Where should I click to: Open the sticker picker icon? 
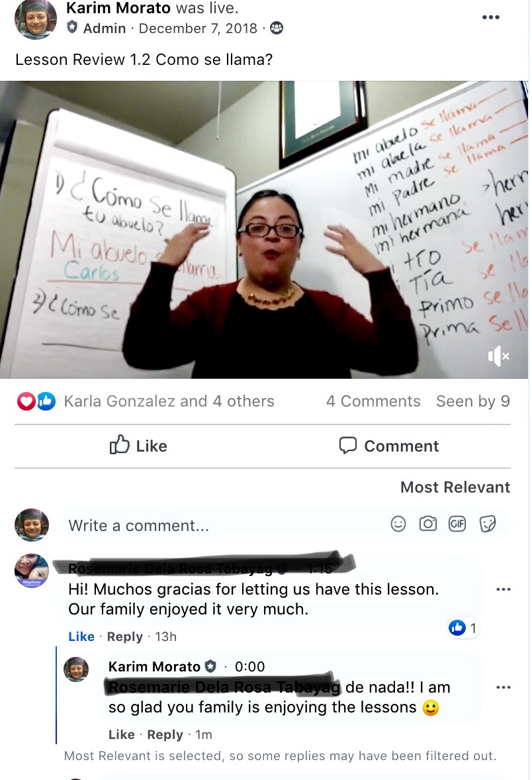click(488, 524)
